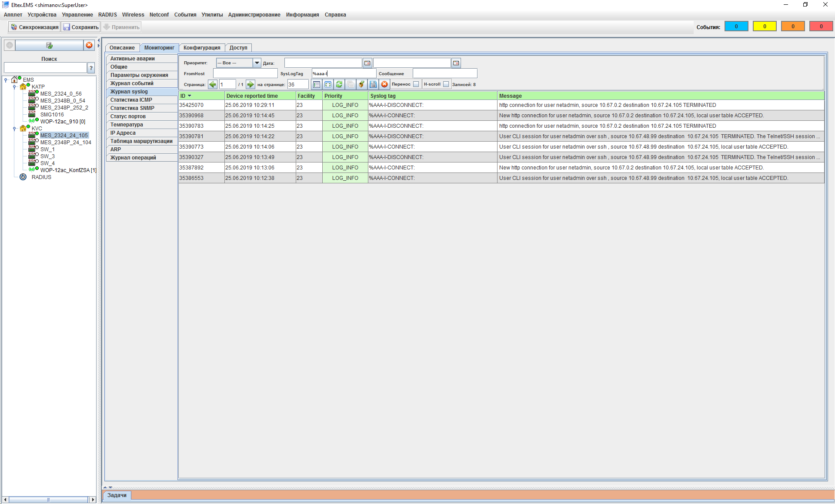Screen dimensions: 835x504
Task: Clear filters with red X toolbar icon
Action: point(384,84)
